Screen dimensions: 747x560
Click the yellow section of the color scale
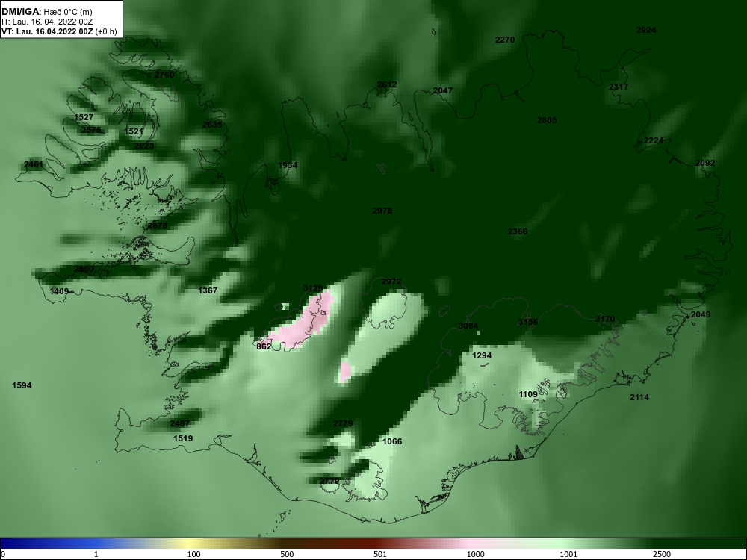(190, 544)
